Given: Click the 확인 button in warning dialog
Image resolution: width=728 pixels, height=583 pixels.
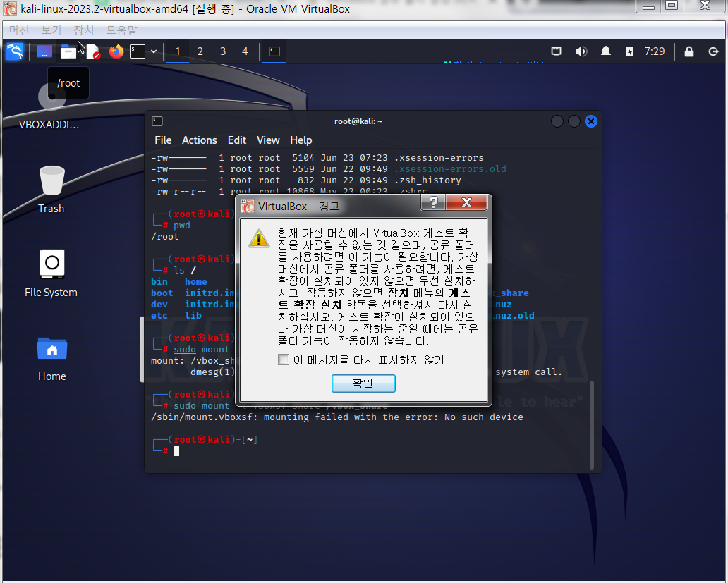Looking at the screenshot, I should (x=363, y=383).
